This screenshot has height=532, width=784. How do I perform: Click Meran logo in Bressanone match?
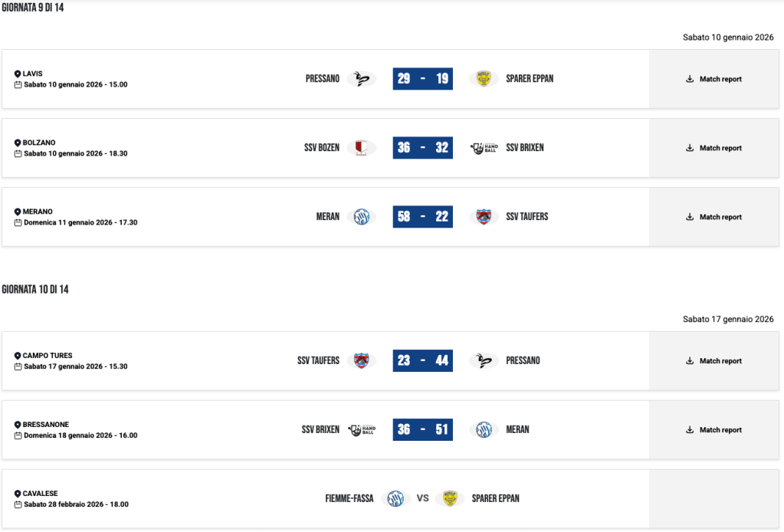(x=484, y=430)
